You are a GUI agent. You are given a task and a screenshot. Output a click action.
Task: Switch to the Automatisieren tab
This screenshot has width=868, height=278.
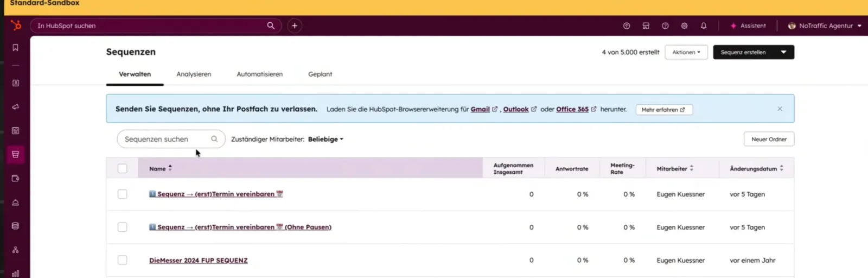[259, 74]
